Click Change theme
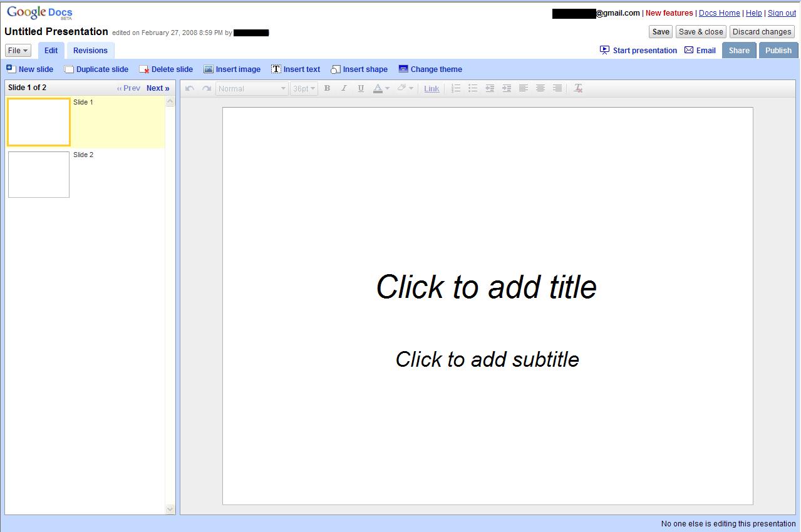801x532 pixels. [x=430, y=69]
